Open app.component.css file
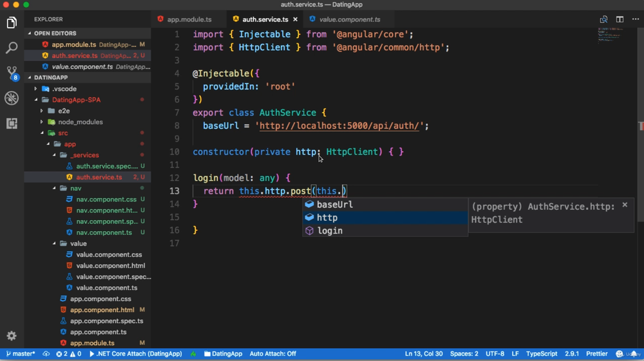This screenshot has width=644, height=361. (88, 299)
